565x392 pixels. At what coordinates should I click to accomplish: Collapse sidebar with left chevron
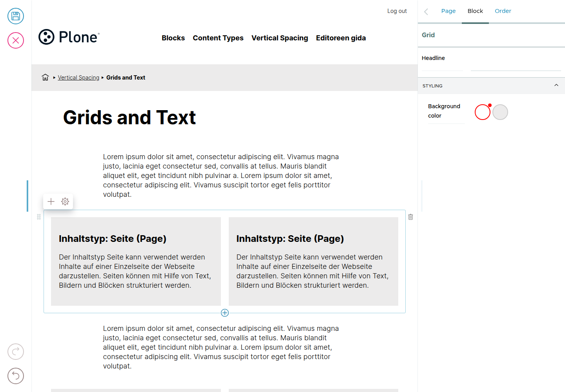pyautogui.click(x=426, y=11)
